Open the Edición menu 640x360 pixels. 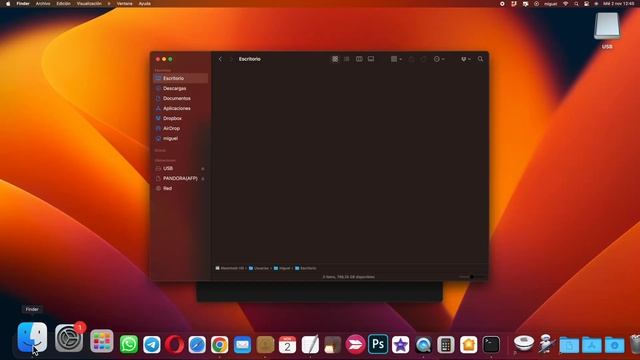point(63,4)
